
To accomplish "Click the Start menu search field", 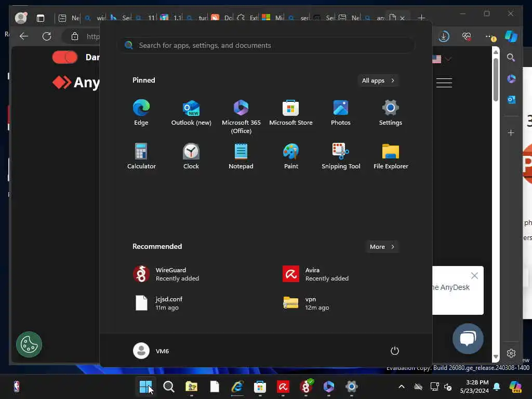I will coord(266,45).
